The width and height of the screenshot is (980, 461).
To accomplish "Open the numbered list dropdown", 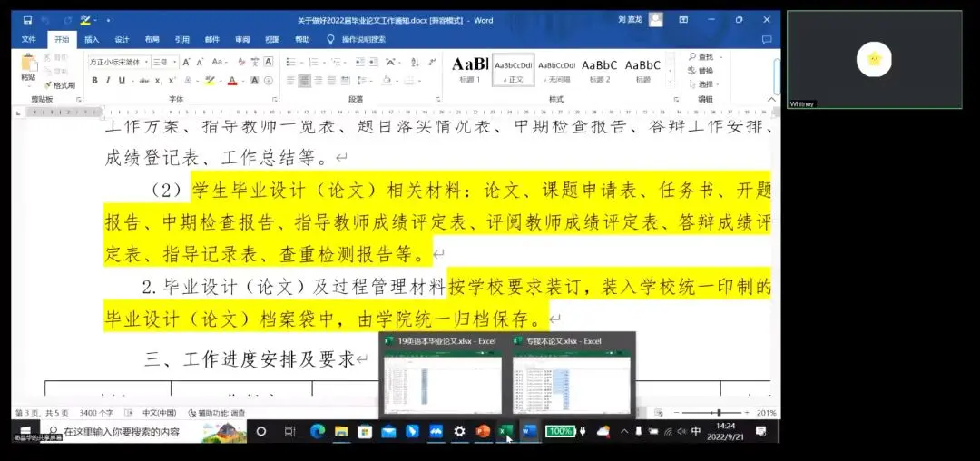I will pyautogui.click(x=324, y=62).
